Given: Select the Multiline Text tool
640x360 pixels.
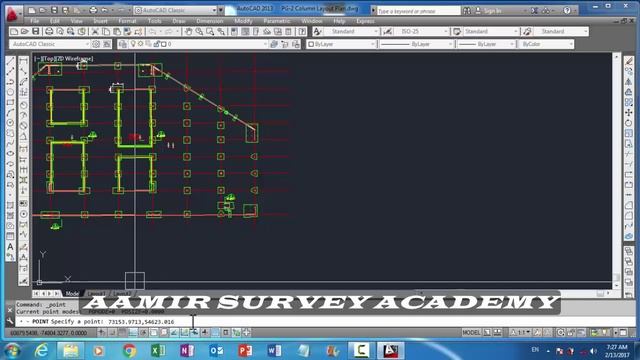Looking at the screenshot, I should 11,247.
